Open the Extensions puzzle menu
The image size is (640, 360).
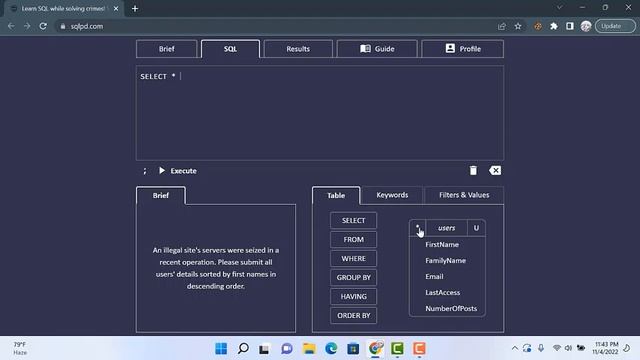(x=554, y=26)
